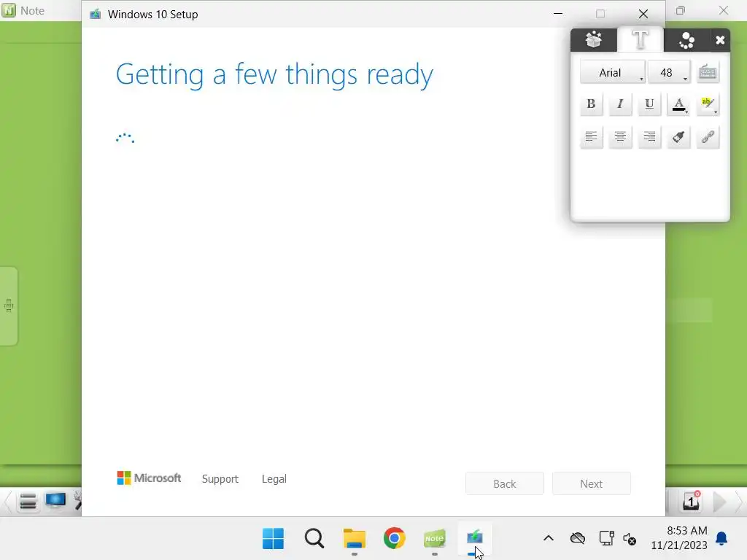Open Windows Search from taskbar
Screen dimensions: 747x560
pyautogui.click(x=314, y=539)
